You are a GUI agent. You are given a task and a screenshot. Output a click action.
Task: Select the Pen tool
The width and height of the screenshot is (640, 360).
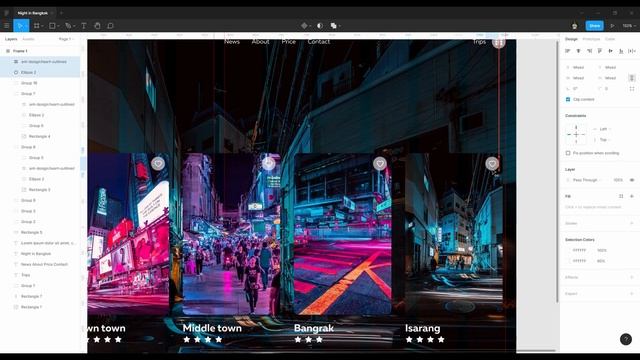68,26
